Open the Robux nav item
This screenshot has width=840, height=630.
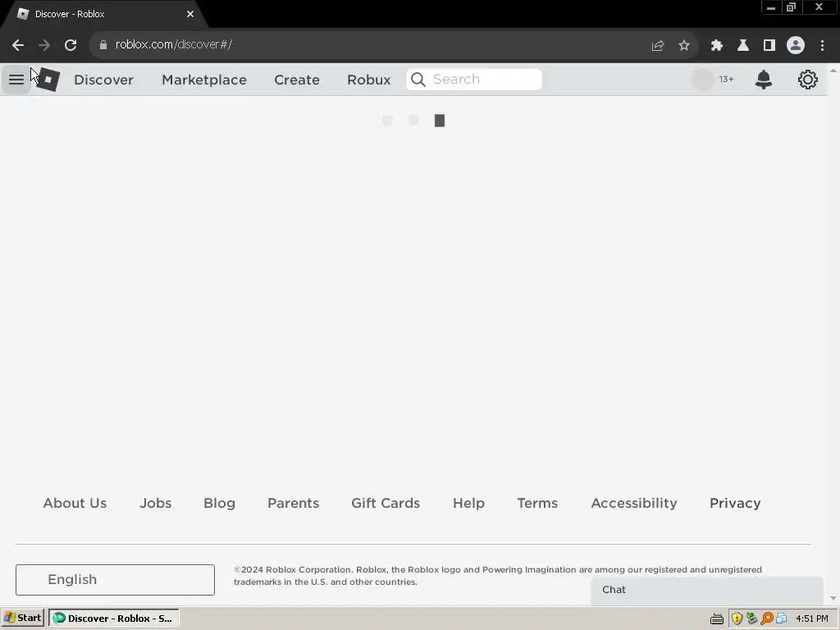(368, 80)
